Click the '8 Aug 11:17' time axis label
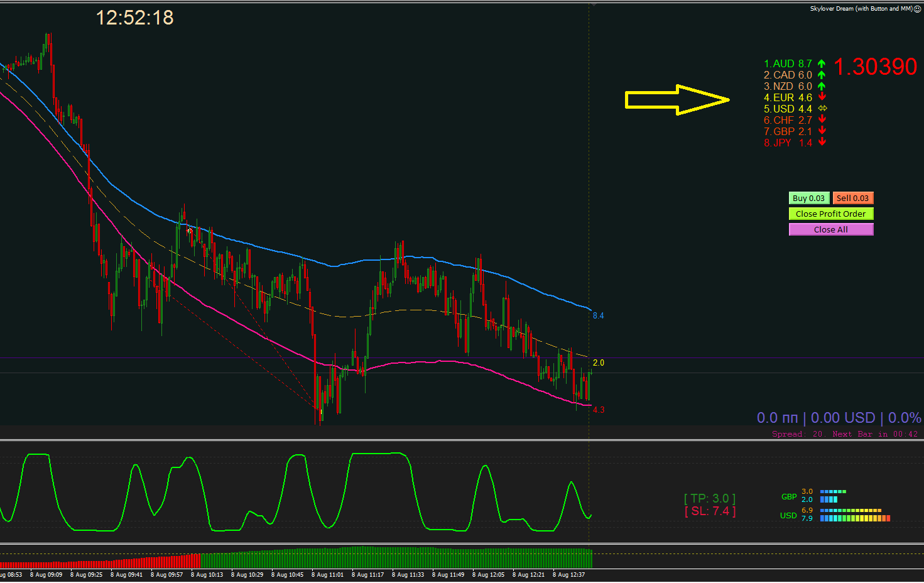The image size is (924, 583). (x=368, y=575)
